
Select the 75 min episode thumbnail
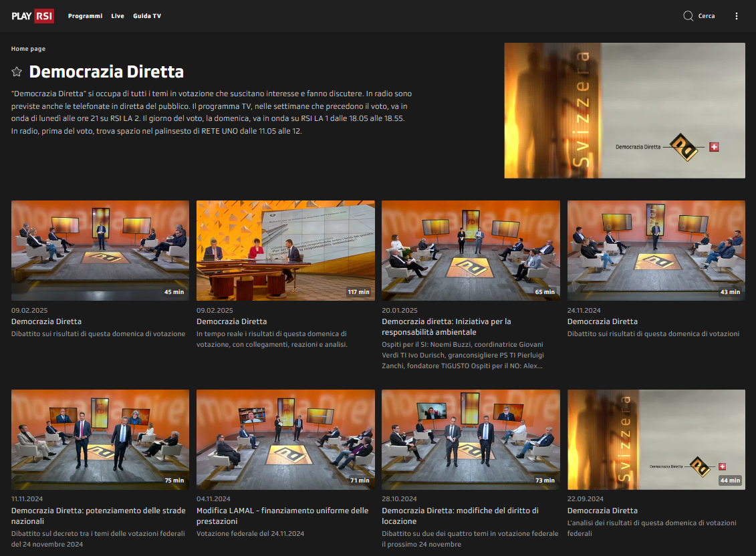pos(100,440)
